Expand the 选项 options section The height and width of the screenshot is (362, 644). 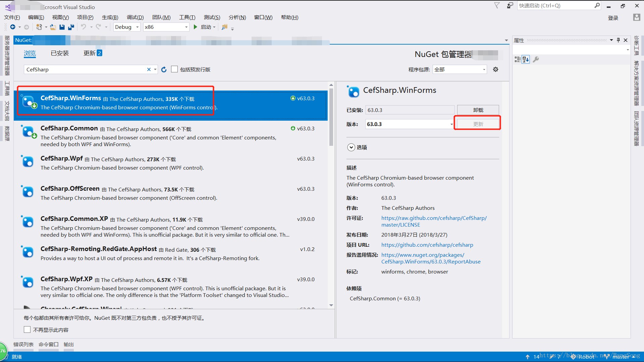point(351,147)
